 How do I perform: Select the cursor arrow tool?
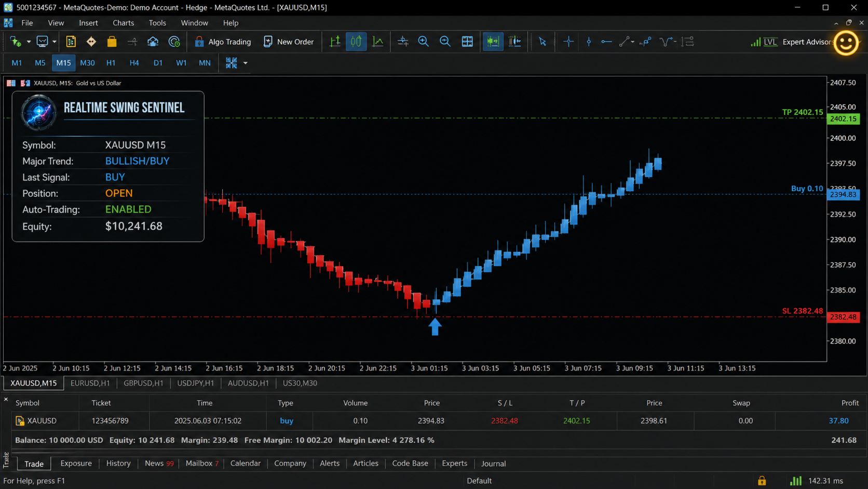542,42
